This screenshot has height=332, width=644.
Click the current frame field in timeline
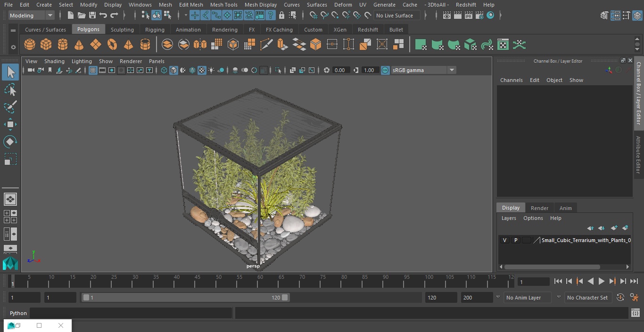pyautogui.click(x=533, y=282)
